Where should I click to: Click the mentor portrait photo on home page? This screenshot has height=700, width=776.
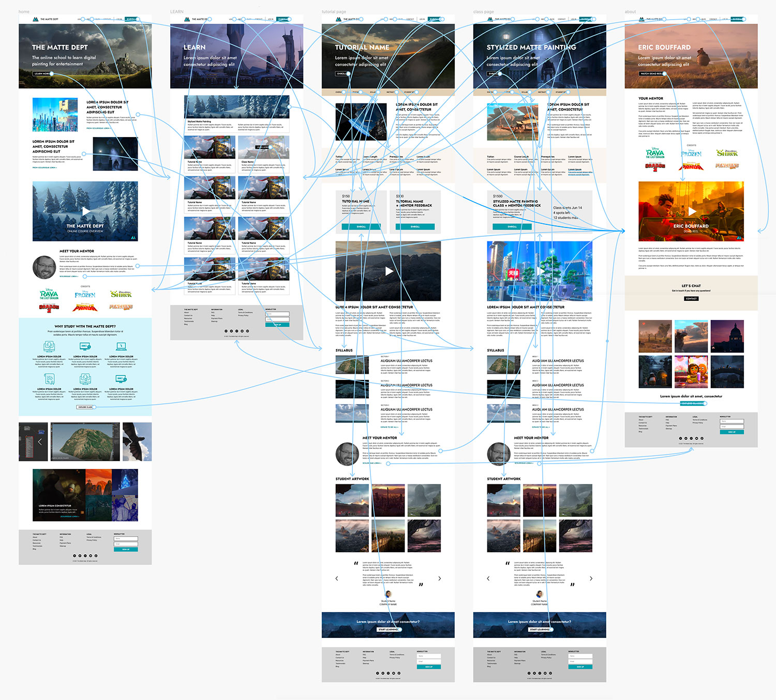44,267
